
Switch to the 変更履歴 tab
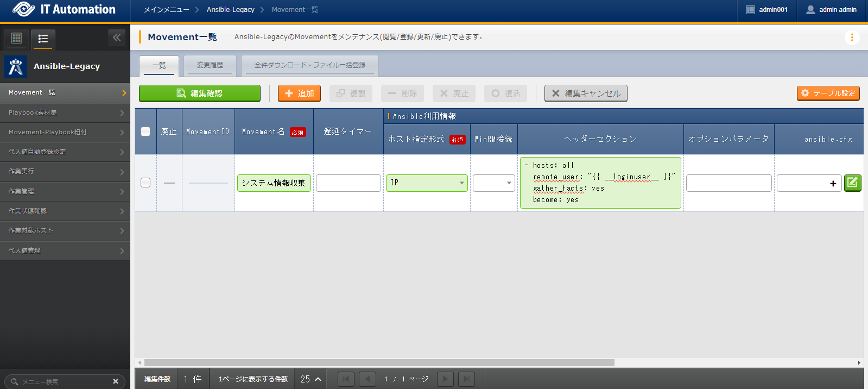click(210, 65)
